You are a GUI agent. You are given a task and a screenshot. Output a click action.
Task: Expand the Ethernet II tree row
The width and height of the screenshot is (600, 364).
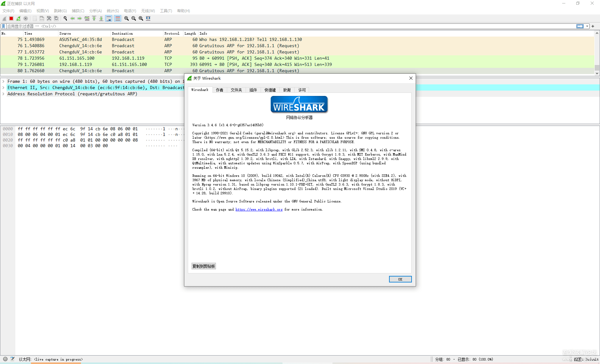(3, 87)
